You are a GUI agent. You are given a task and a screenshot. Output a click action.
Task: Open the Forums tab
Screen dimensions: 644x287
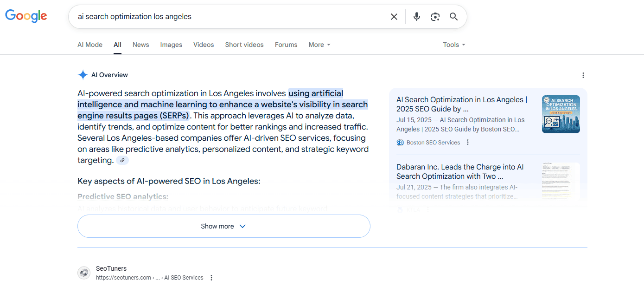286,45
